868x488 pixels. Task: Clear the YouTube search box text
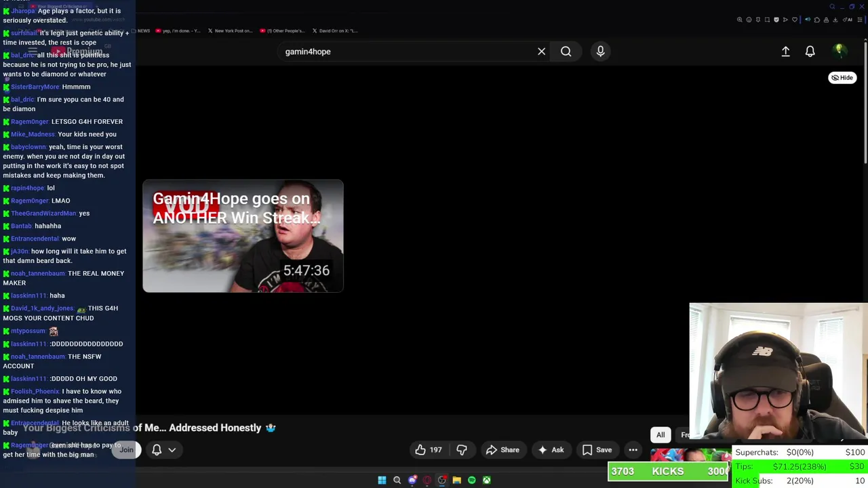coord(541,52)
